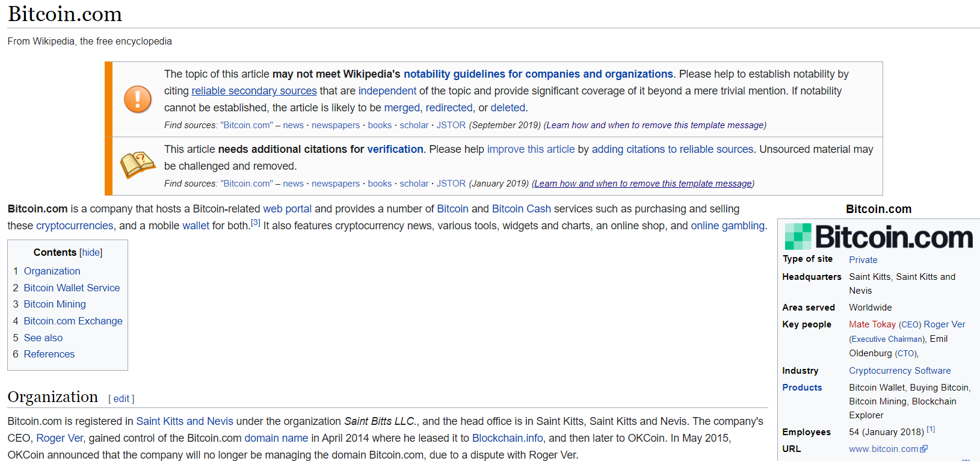Open the cryptocurrencies link
Viewport: 980px width, 461px height.
75,226
